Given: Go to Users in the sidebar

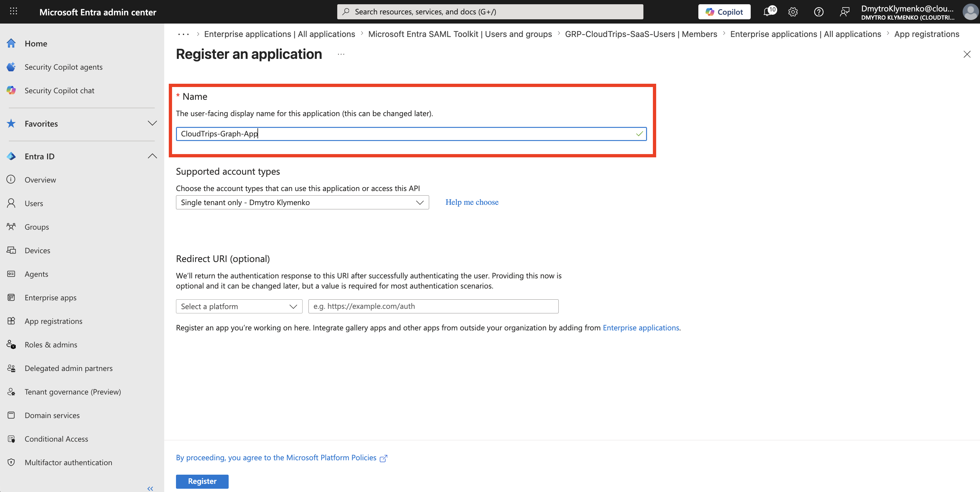Looking at the screenshot, I should pyautogui.click(x=34, y=203).
